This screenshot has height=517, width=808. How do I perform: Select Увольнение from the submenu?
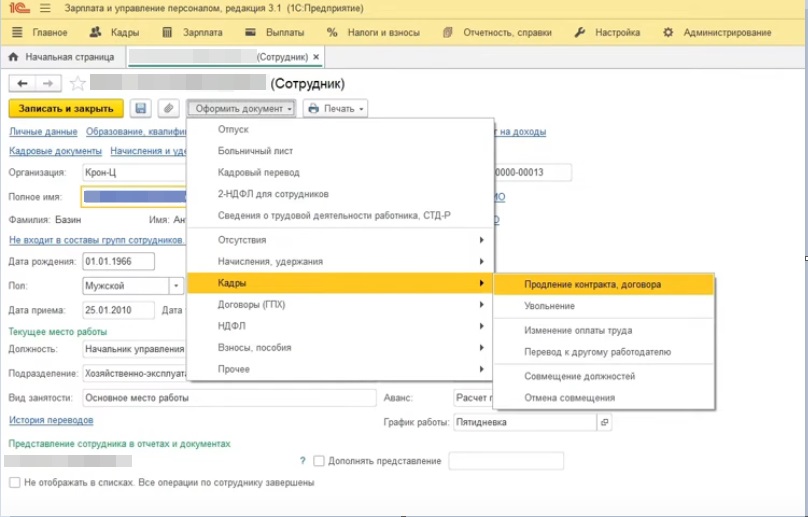coord(549,306)
